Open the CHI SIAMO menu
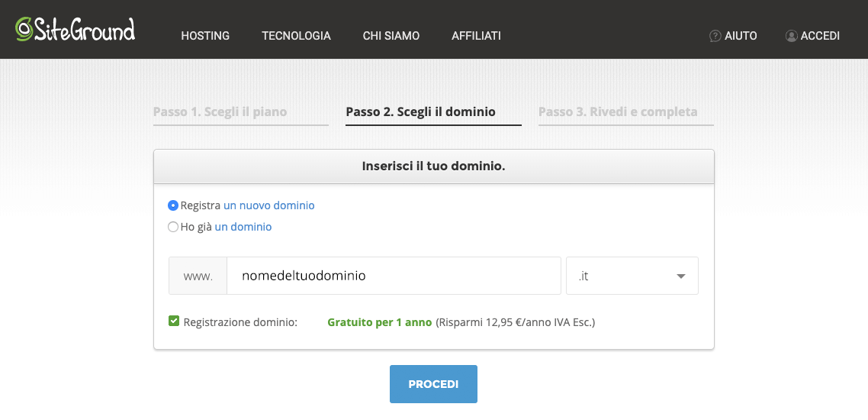The height and width of the screenshot is (420, 868). coord(391,36)
